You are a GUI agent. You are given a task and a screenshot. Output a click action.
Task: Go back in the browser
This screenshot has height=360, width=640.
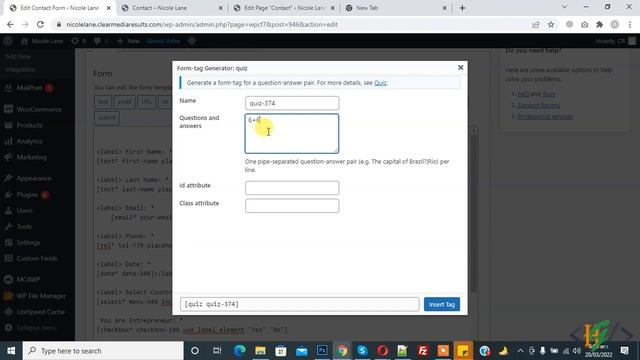point(10,24)
